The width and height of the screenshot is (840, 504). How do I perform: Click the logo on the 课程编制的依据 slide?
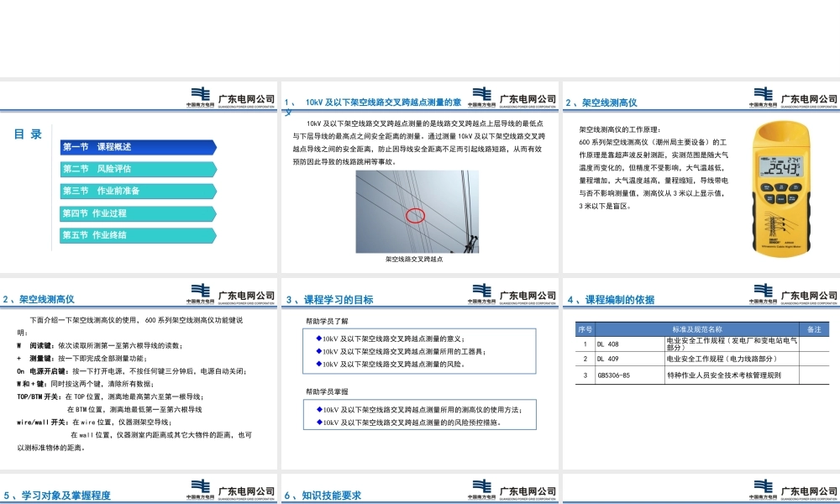tap(762, 292)
